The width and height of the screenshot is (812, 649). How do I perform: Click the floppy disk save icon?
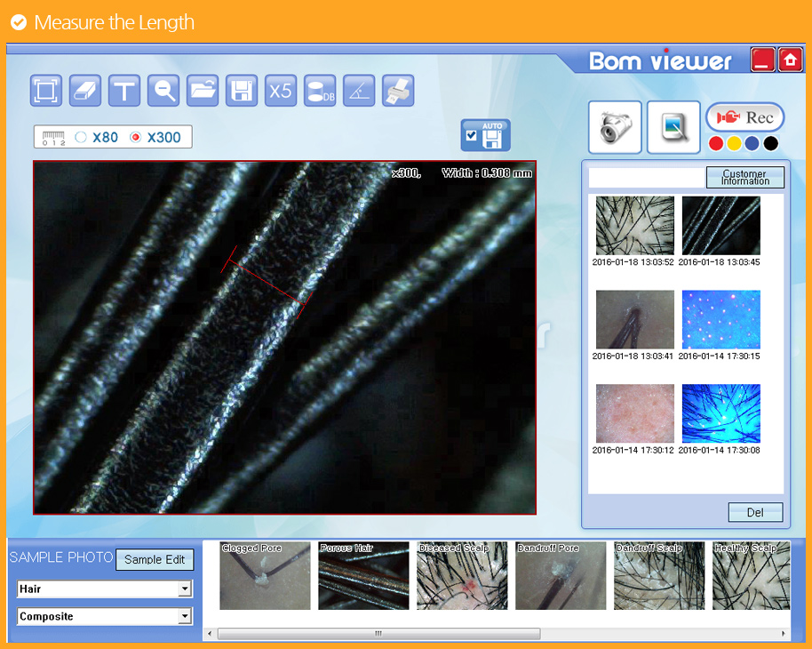pyautogui.click(x=242, y=91)
